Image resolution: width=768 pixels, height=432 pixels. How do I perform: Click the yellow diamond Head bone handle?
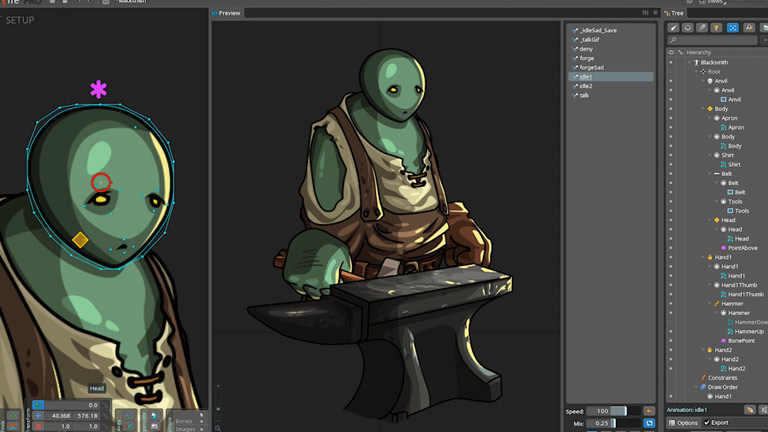click(x=80, y=240)
